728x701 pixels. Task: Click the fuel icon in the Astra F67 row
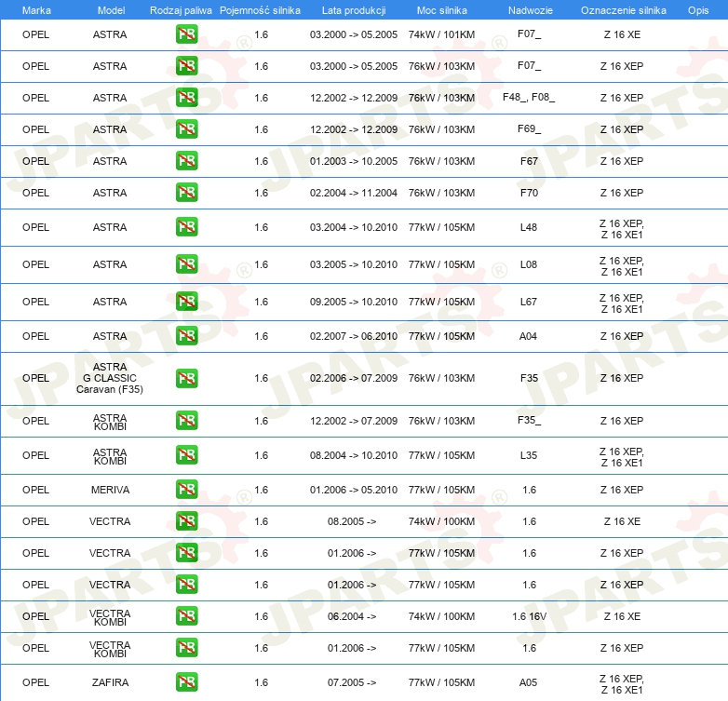pos(186,161)
